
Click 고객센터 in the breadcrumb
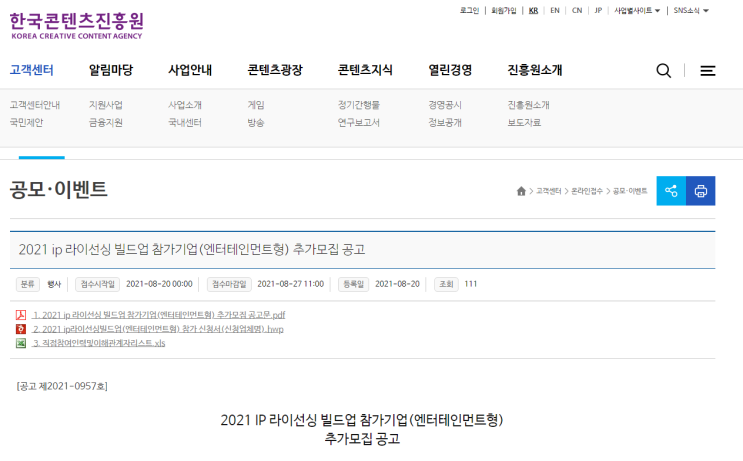coord(548,191)
